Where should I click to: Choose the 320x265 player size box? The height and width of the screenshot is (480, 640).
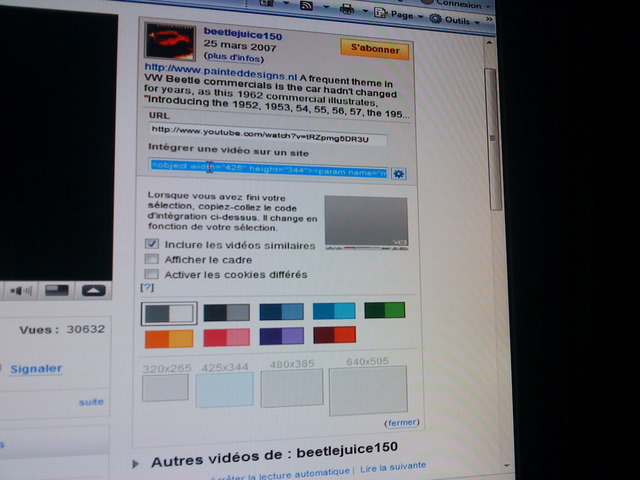click(x=165, y=388)
